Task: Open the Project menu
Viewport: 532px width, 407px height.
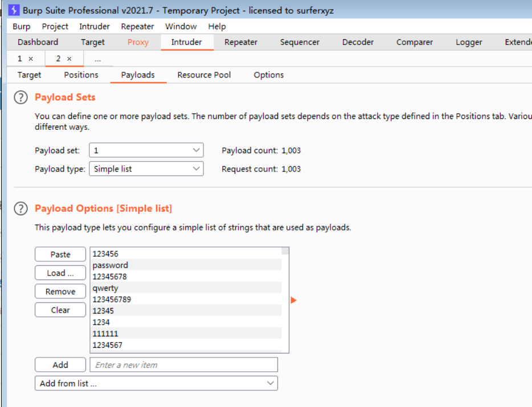Action: point(55,26)
